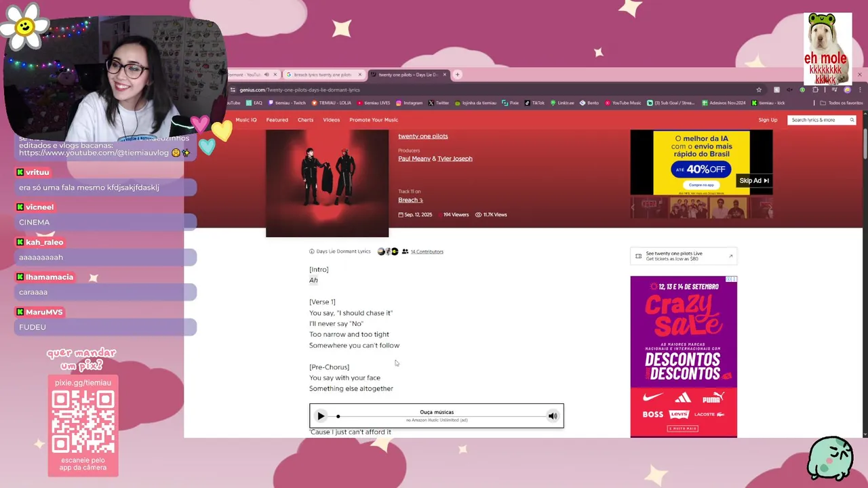
Task: Open a new browser tab
Action: pos(458,75)
